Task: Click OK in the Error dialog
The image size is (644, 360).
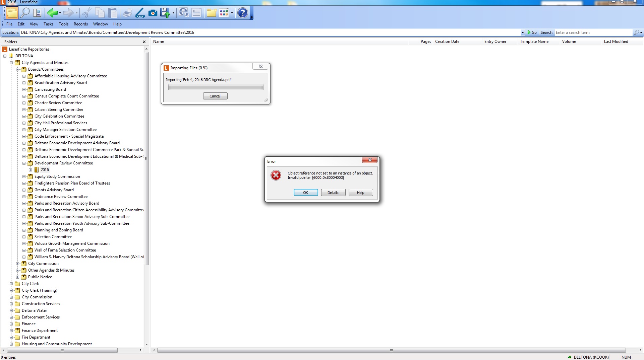Action: [x=306, y=193]
